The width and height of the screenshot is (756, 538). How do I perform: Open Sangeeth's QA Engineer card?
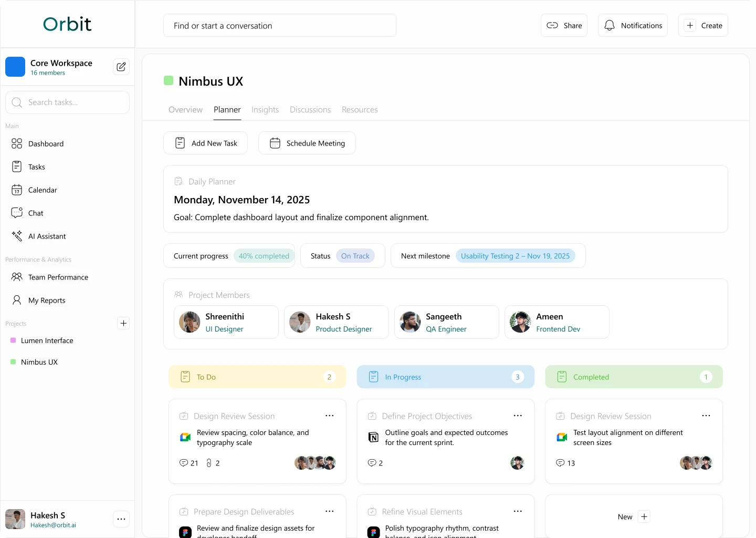[447, 322]
